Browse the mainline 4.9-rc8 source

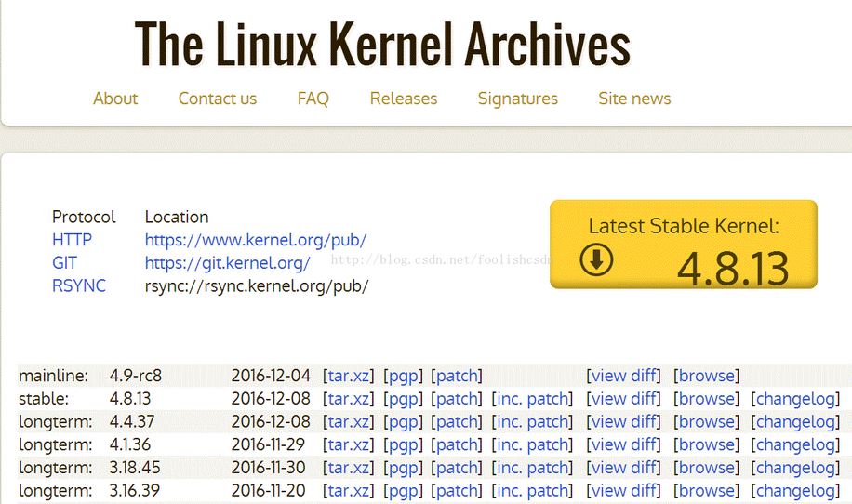pos(706,376)
